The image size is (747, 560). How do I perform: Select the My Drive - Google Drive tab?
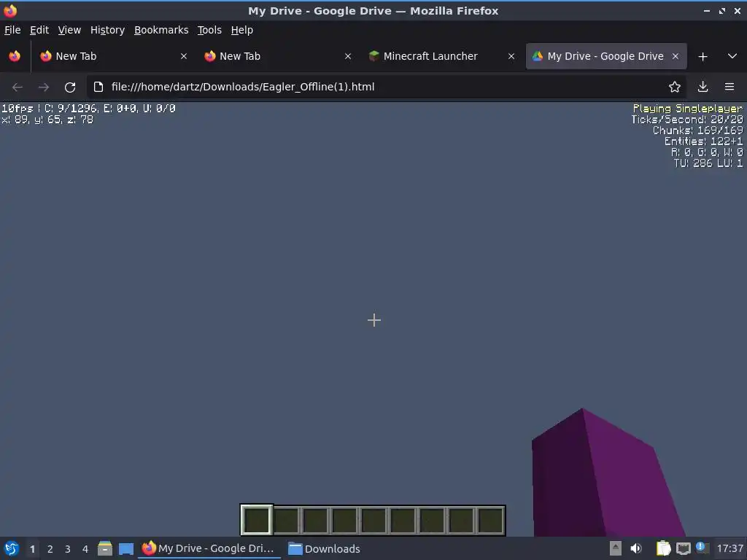606,56
